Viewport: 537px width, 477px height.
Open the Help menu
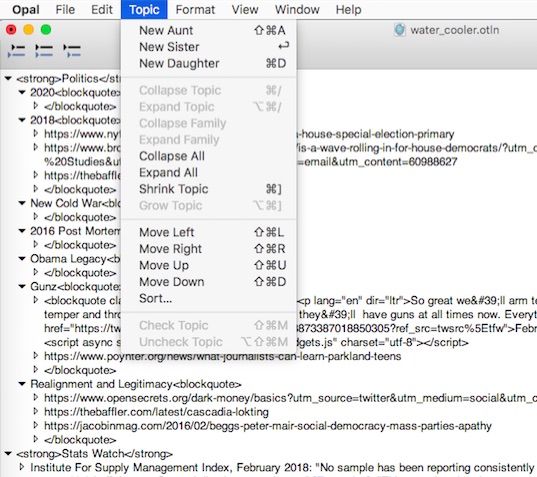pyautogui.click(x=348, y=10)
